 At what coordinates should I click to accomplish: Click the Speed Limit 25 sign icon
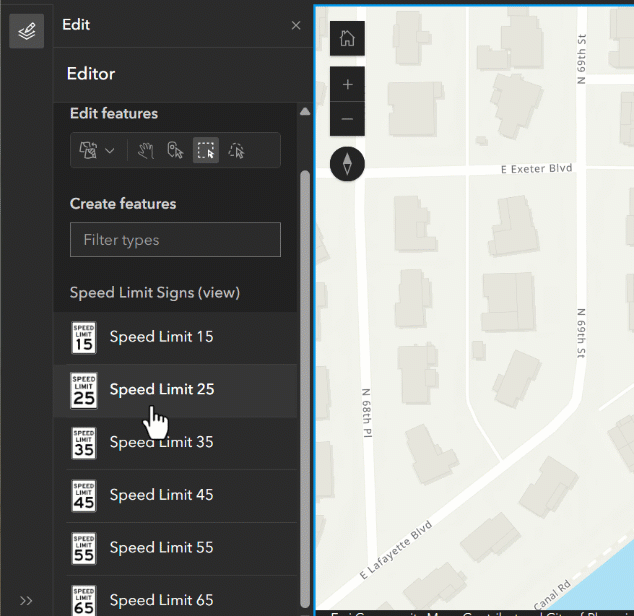point(84,391)
